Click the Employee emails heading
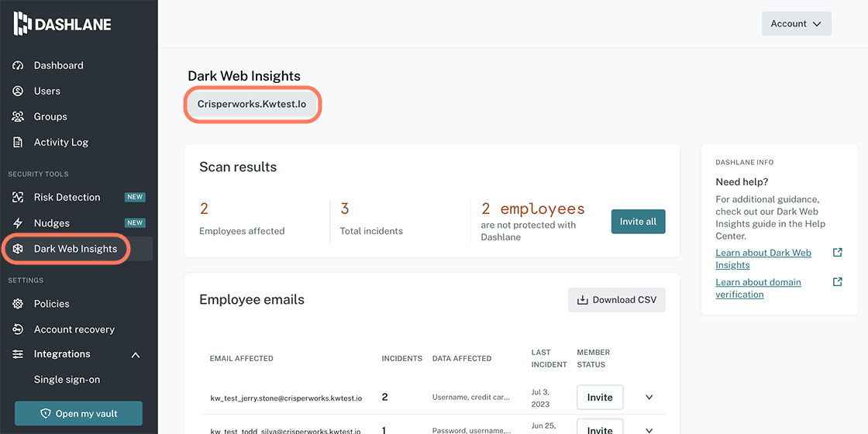The image size is (868, 434). pos(252,300)
